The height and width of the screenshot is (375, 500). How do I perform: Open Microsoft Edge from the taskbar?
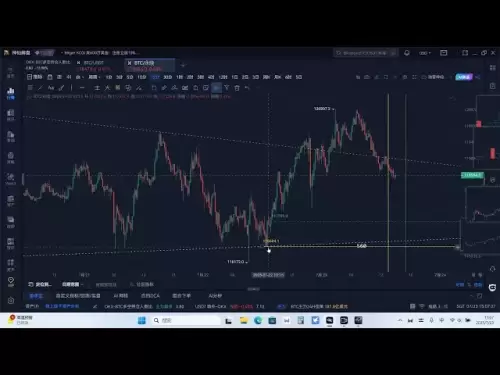point(258,320)
